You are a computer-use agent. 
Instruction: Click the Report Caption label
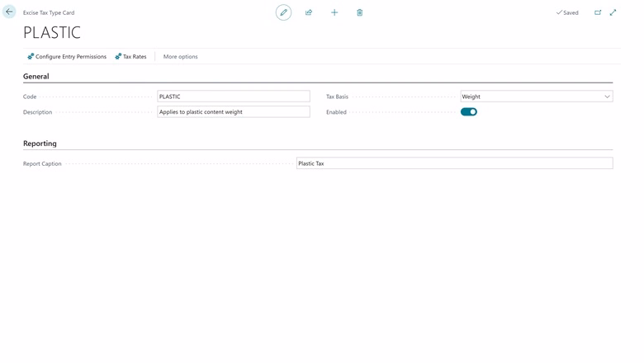pos(42,163)
